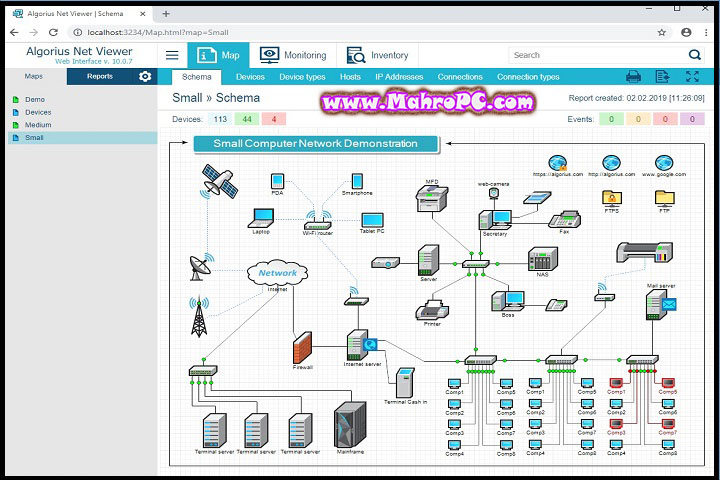Click the green events counter
720x480 pixels.
[x=611, y=119]
